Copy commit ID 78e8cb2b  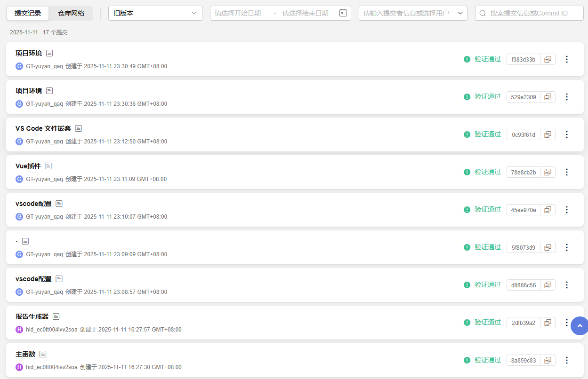coord(548,172)
